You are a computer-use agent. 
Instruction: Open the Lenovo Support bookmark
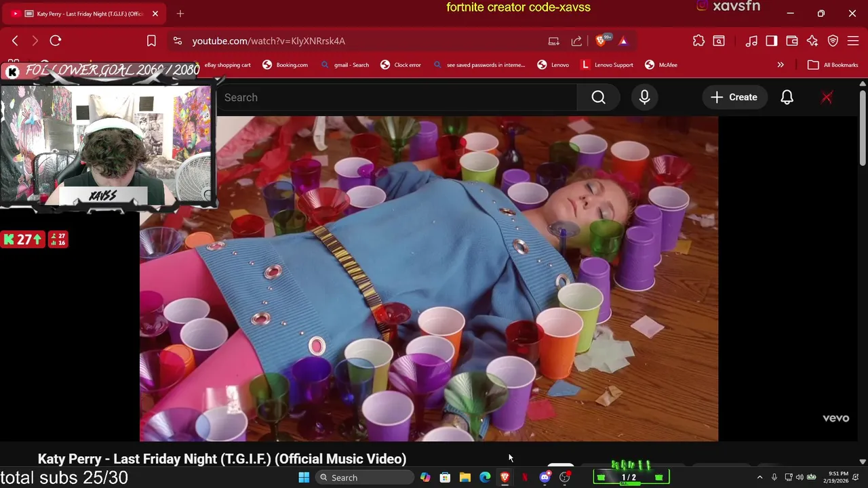pyautogui.click(x=607, y=65)
